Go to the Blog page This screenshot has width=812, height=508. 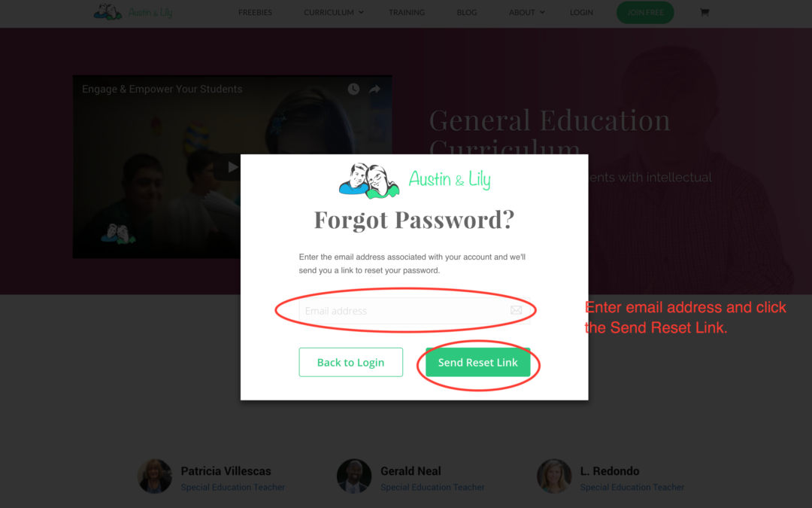coord(467,12)
